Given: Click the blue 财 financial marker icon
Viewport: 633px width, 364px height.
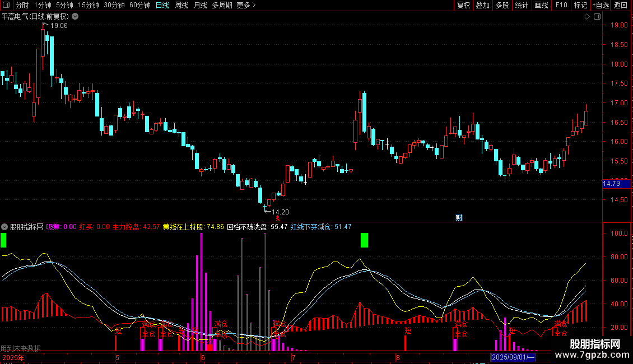Looking at the screenshot, I should point(458,218).
